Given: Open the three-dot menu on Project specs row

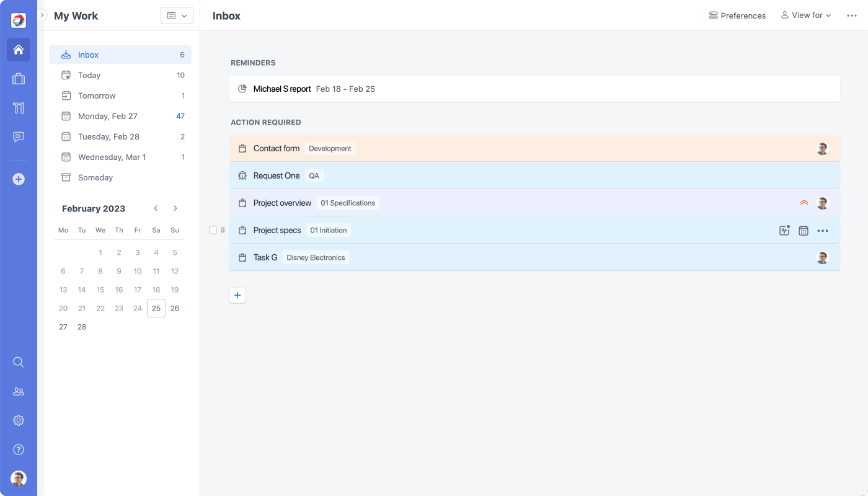Looking at the screenshot, I should click(823, 231).
